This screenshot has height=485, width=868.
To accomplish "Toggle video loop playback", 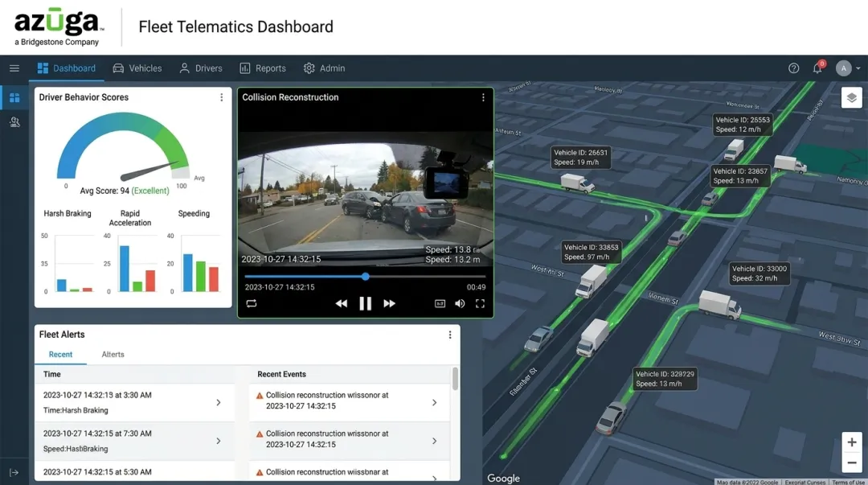I will click(x=252, y=303).
